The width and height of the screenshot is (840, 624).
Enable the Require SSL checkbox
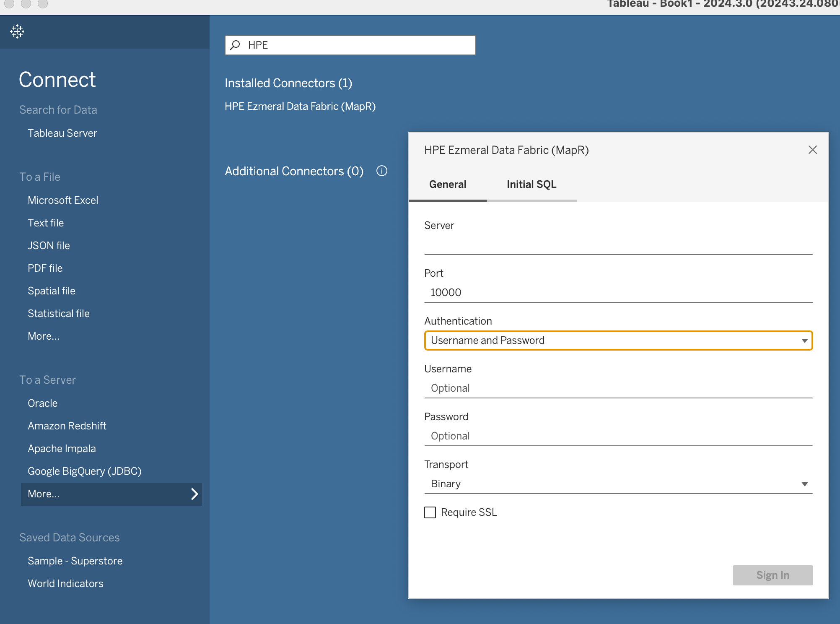coord(430,512)
